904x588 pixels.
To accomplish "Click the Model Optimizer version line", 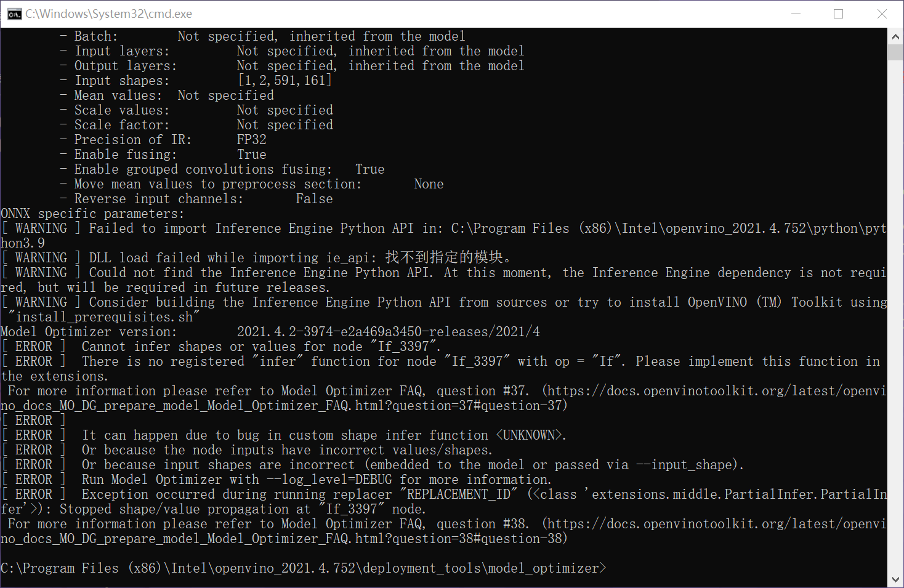I will pyautogui.click(x=271, y=331).
